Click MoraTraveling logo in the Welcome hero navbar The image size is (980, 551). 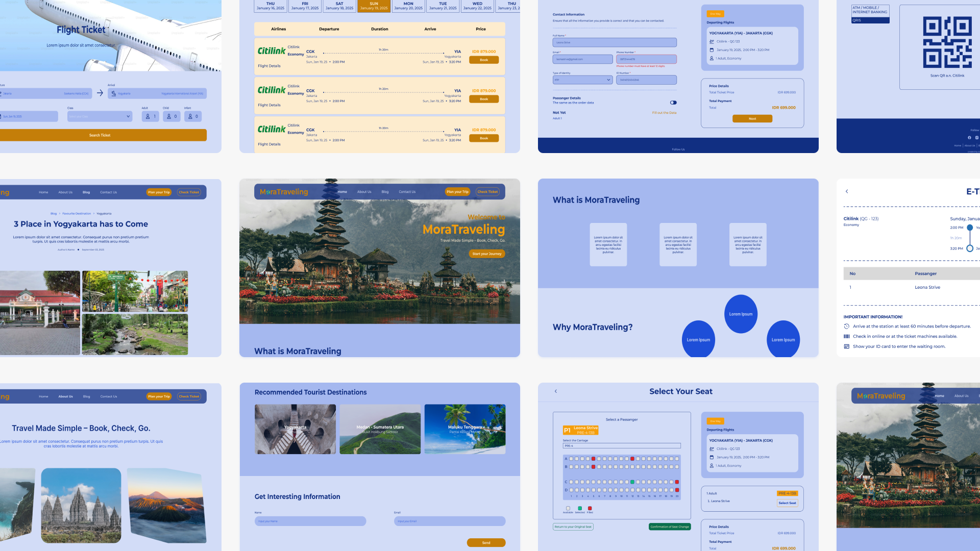(284, 192)
